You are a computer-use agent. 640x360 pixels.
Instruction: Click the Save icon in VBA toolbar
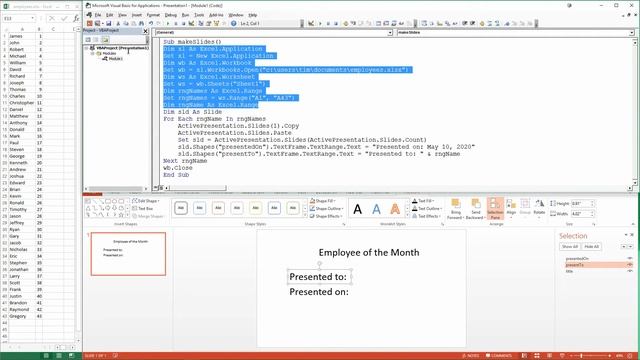coord(108,24)
